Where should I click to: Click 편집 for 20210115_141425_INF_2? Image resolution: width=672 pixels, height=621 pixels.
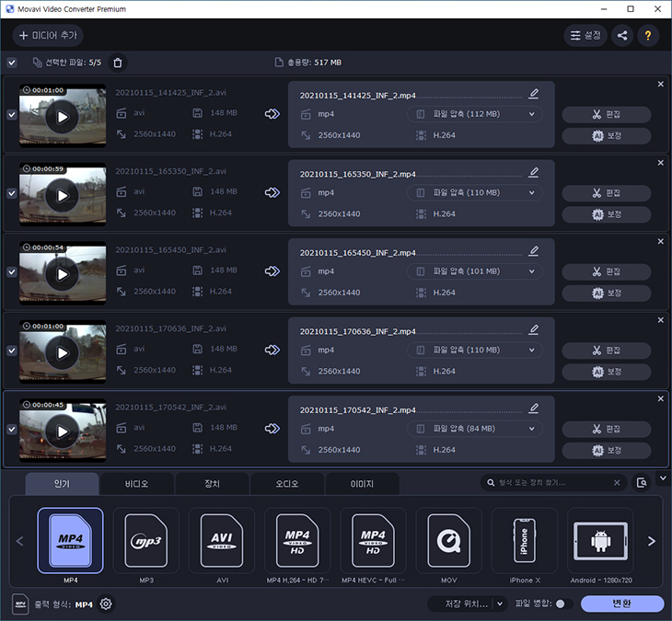pos(607,114)
